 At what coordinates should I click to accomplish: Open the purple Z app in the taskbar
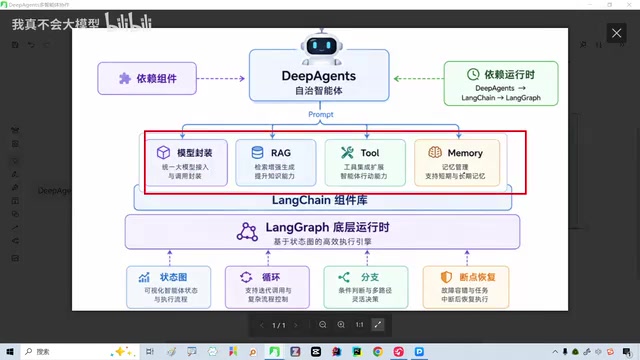pos(295,351)
